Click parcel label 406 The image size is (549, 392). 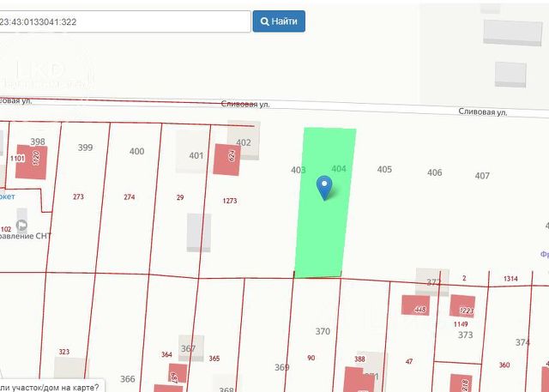[x=435, y=172]
